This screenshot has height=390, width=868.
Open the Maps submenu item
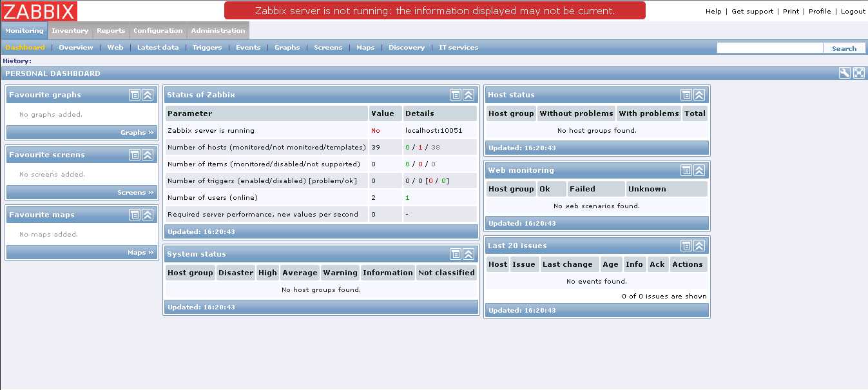[365, 48]
